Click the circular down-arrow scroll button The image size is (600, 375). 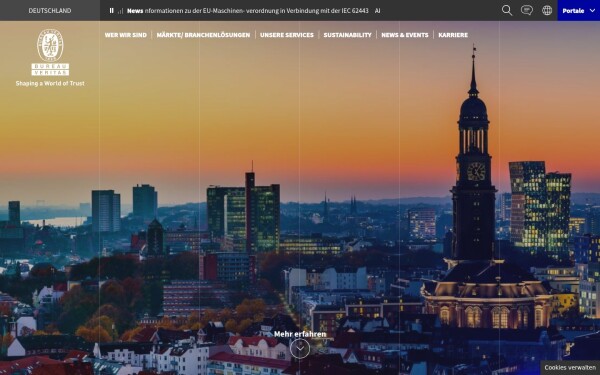click(x=300, y=349)
